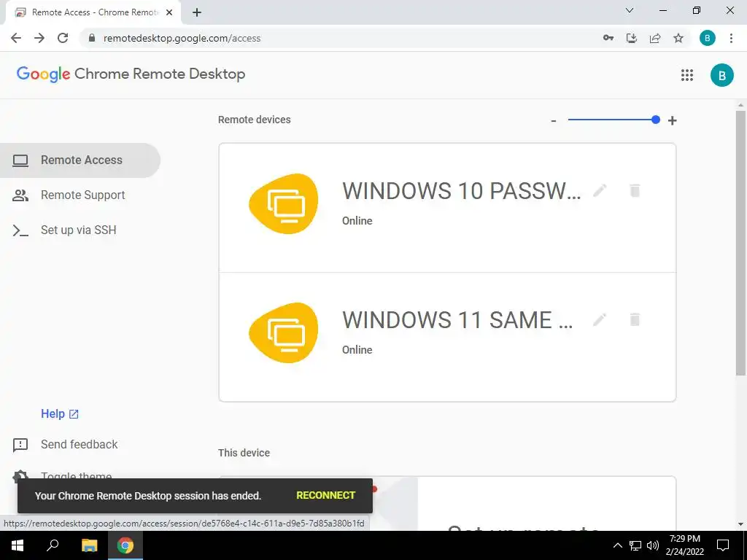Open the Remote Access sidebar section

pyautogui.click(x=80, y=160)
